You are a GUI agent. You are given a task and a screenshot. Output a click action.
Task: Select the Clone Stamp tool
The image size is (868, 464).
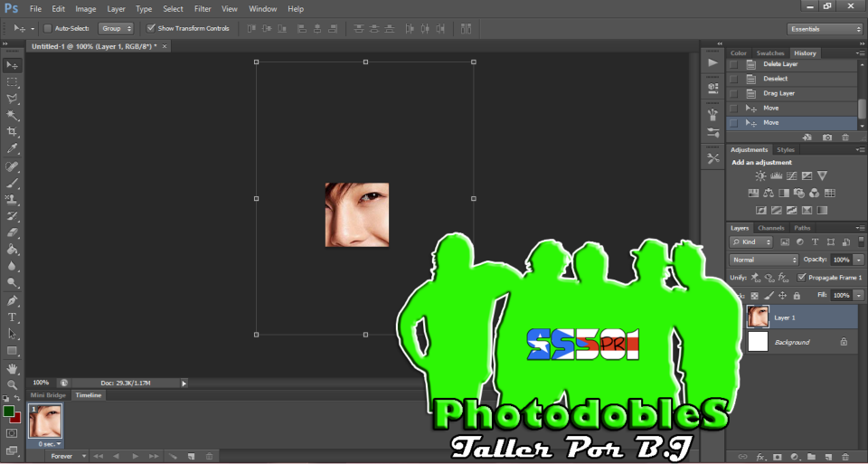[x=12, y=199]
